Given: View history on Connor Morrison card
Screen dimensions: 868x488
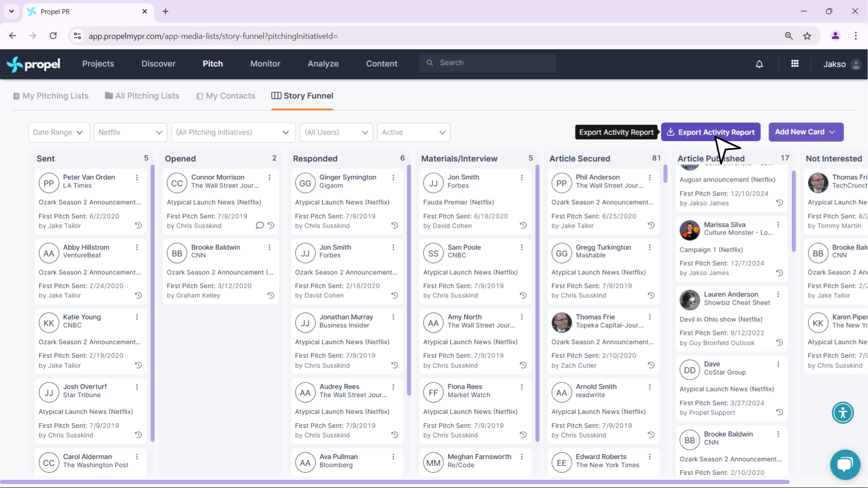Looking at the screenshot, I should pyautogui.click(x=271, y=225).
